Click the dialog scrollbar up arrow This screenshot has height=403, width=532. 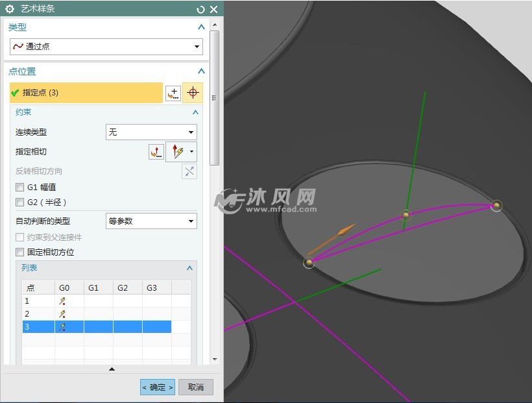[x=215, y=25]
